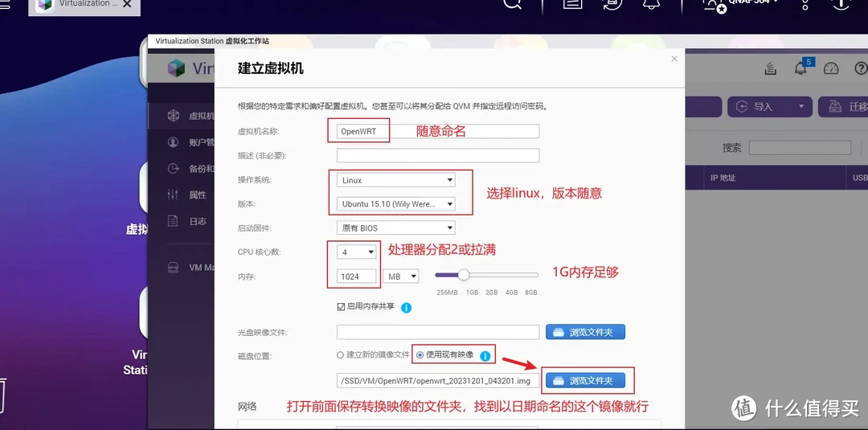
Task: Open the 操作系统 Linux dropdown
Action: pos(395,180)
